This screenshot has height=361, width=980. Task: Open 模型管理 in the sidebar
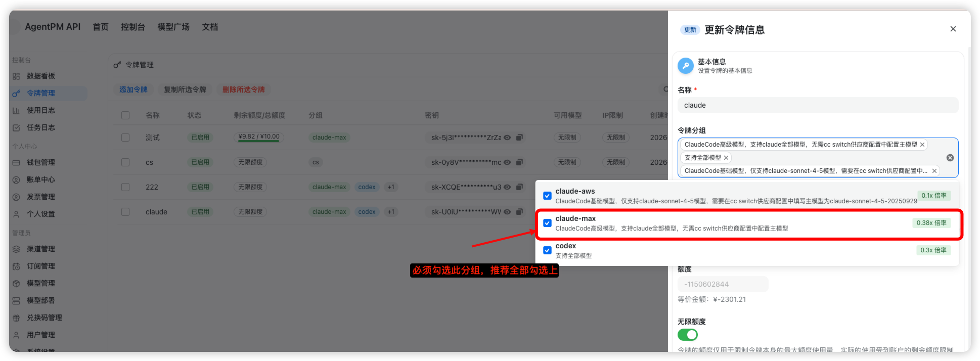point(41,283)
